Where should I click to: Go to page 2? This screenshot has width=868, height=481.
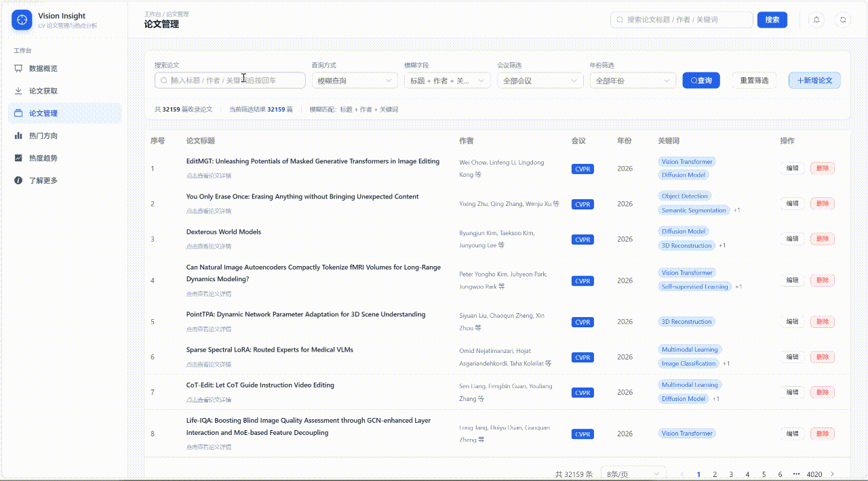[715, 474]
